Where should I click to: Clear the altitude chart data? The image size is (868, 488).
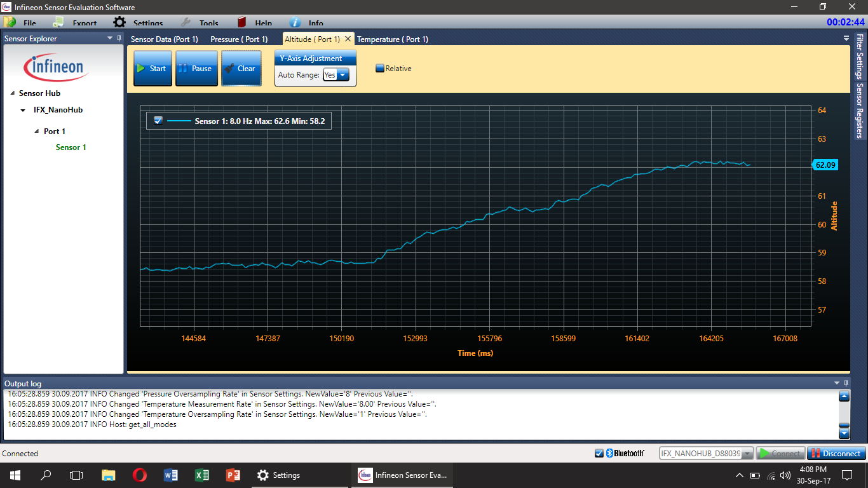(241, 69)
